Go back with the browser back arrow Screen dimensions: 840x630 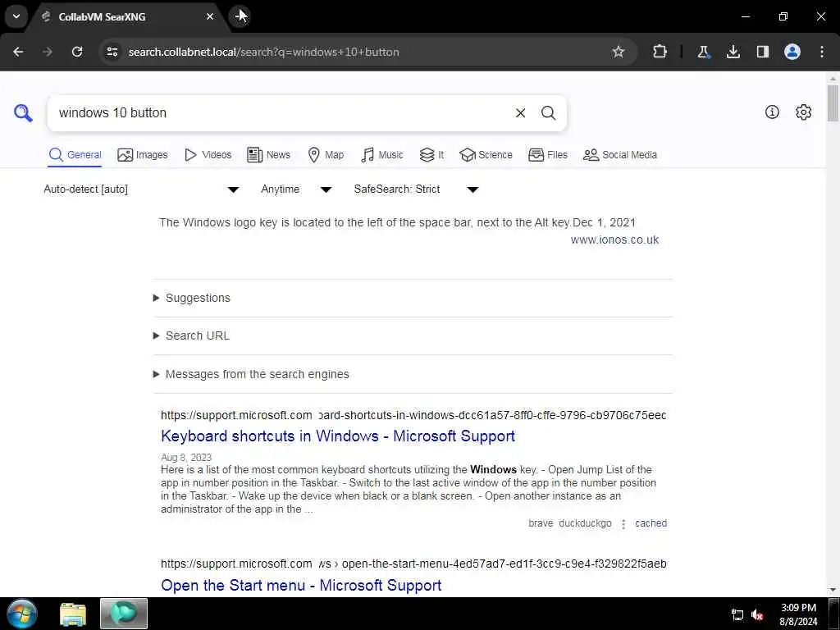18,52
